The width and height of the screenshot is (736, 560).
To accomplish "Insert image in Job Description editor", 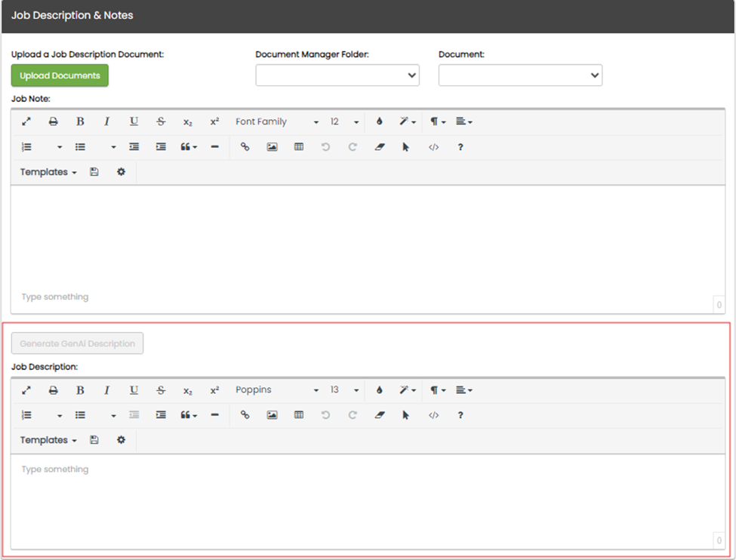I will pos(272,415).
